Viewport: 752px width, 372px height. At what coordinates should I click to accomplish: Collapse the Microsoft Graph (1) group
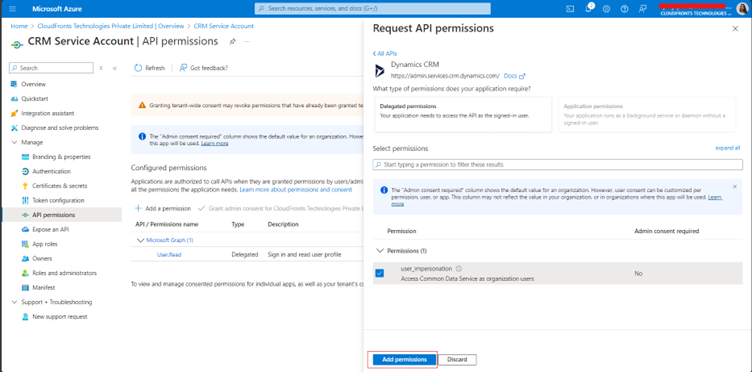pyautogui.click(x=141, y=240)
